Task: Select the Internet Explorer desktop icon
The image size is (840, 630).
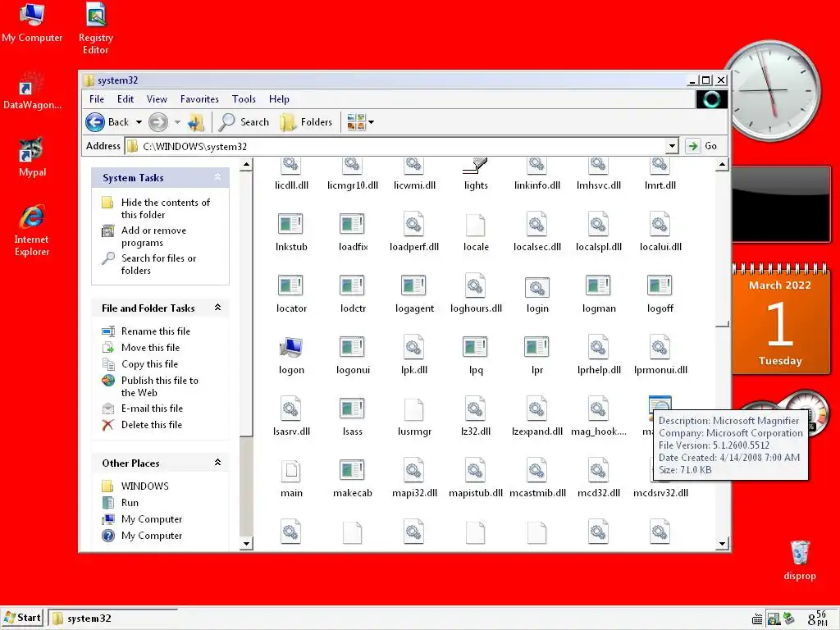Action: click(x=32, y=231)
